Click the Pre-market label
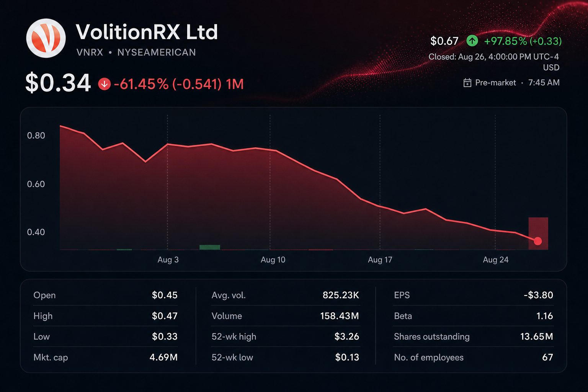 tap(495, 83)
